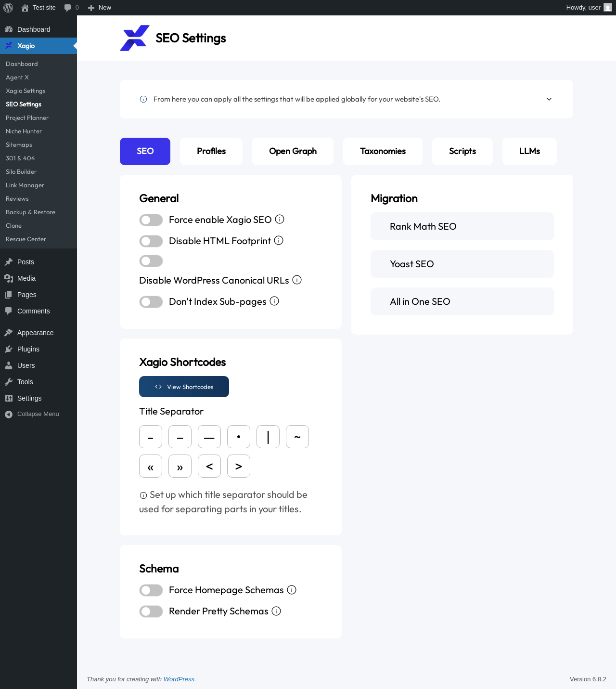Click the Plugins plug icon

pos(9,349)
